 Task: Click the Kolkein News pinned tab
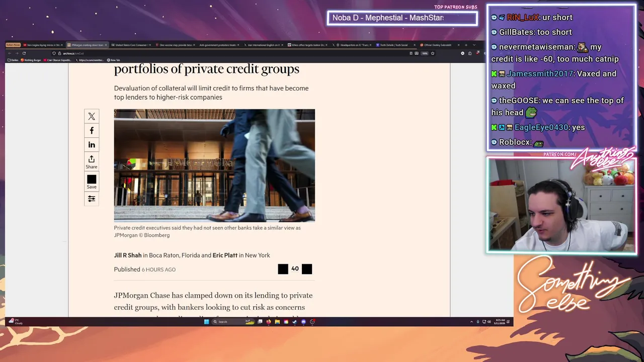click(x=13, y=45)
